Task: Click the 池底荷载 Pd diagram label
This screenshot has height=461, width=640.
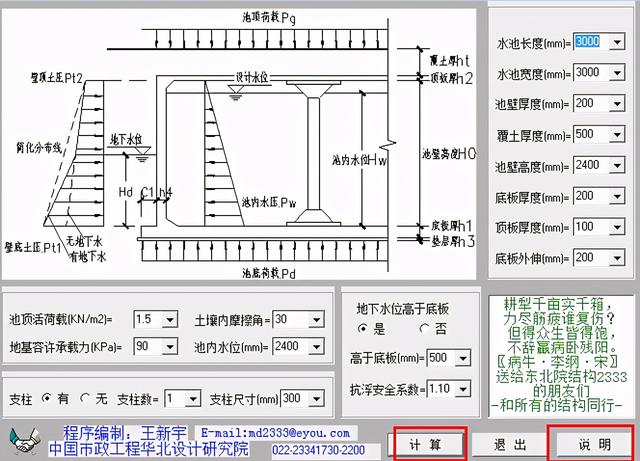Action: 269,273
